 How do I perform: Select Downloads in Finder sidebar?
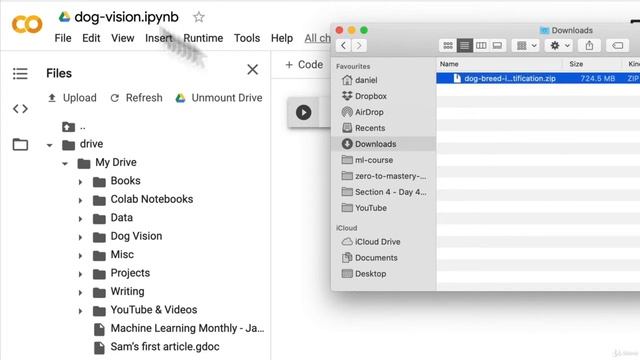pyautogui.click(x=384, y=144)
